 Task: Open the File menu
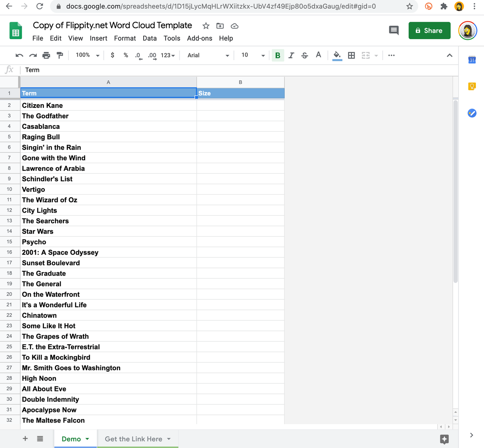click(x=38, y=38)
